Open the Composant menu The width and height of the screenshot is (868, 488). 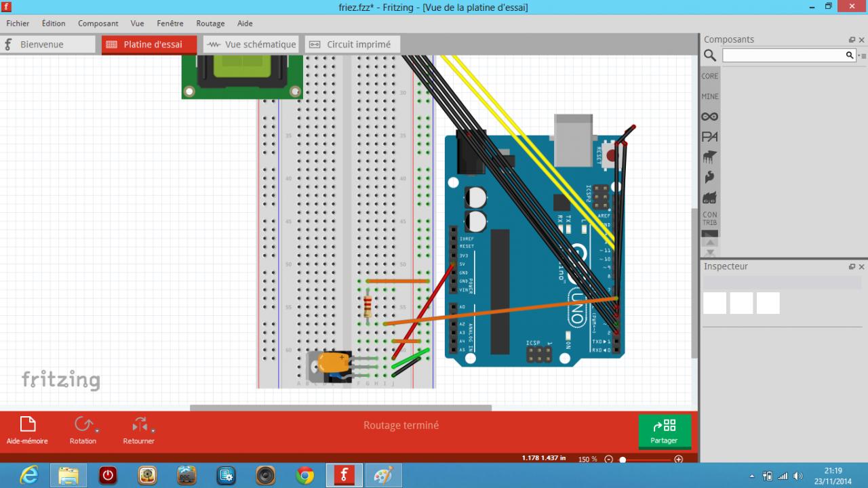pyautogui.click(x=98, y=23)
